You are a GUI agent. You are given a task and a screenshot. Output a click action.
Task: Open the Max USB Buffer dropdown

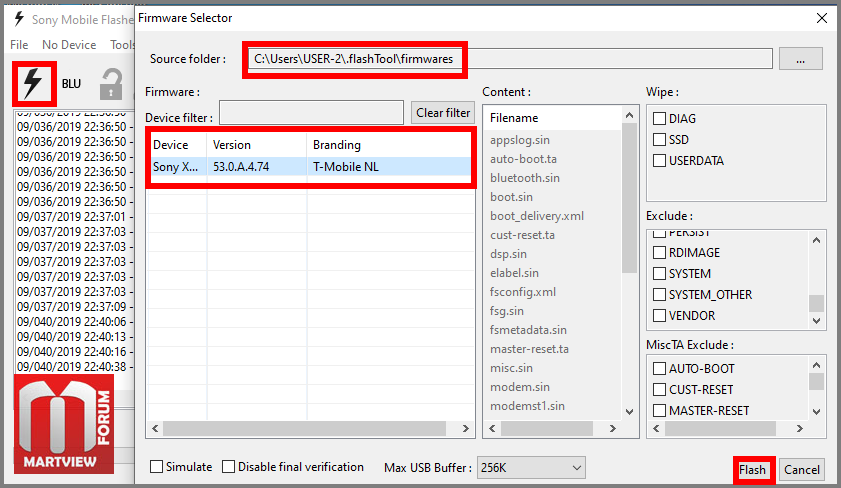point(530,468)
